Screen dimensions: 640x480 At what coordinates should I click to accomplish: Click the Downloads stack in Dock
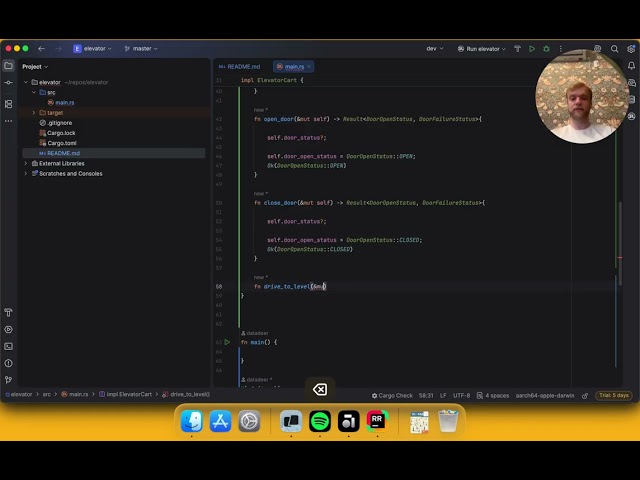419,421
